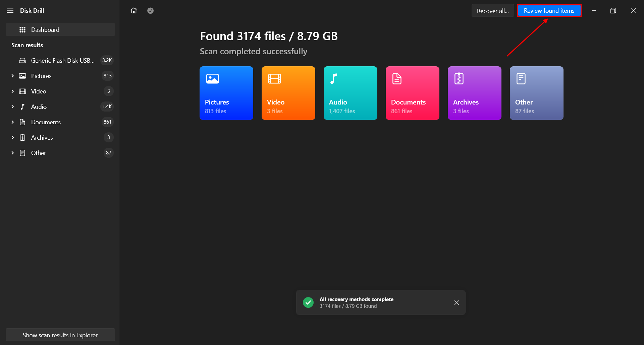Click the music note on Audio card

click(333, 79)
